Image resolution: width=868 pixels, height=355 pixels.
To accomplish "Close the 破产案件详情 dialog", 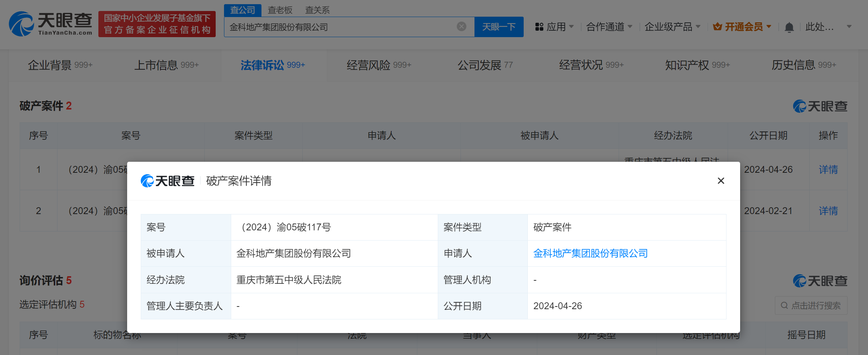I will point(720,181).
